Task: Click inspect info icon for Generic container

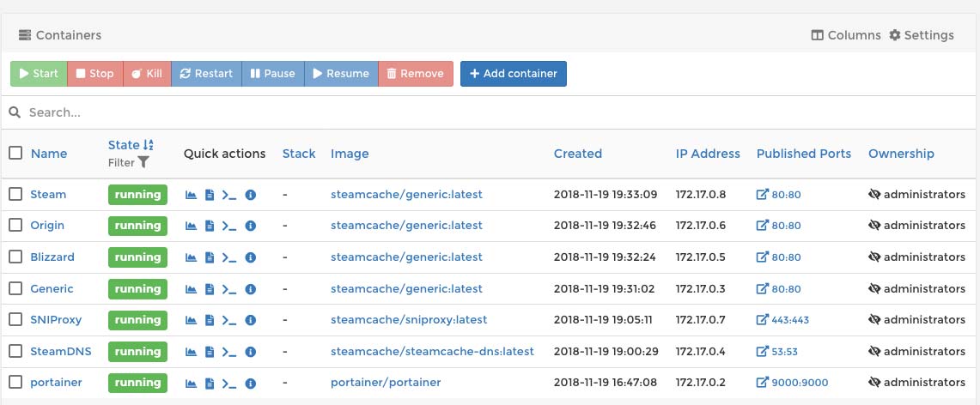Action: [251, 289]
